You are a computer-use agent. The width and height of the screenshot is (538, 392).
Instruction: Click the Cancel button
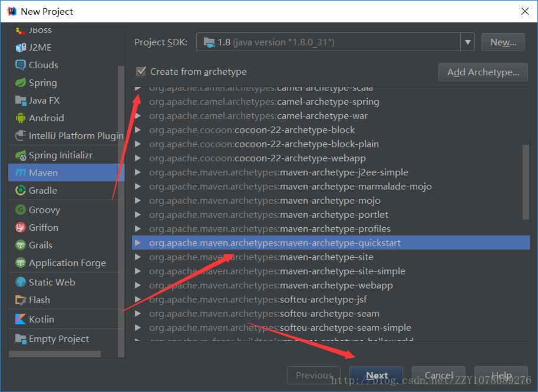point(438,375)
